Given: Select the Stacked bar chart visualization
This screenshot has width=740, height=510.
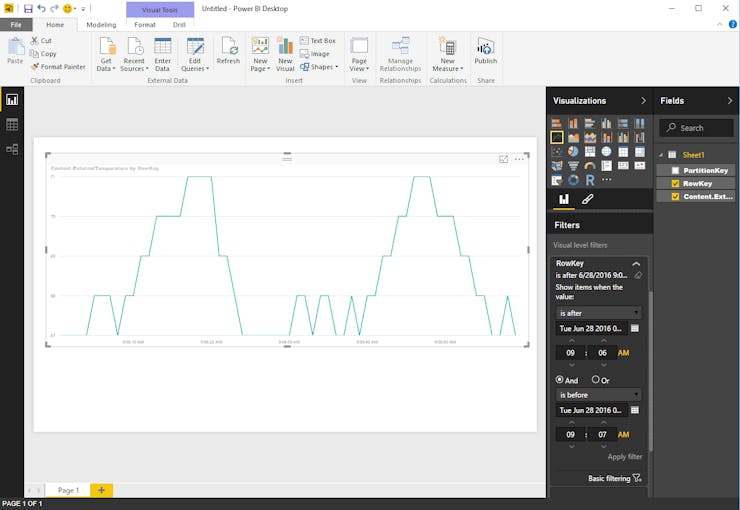Looking at the screenshot, I should 557,123.
